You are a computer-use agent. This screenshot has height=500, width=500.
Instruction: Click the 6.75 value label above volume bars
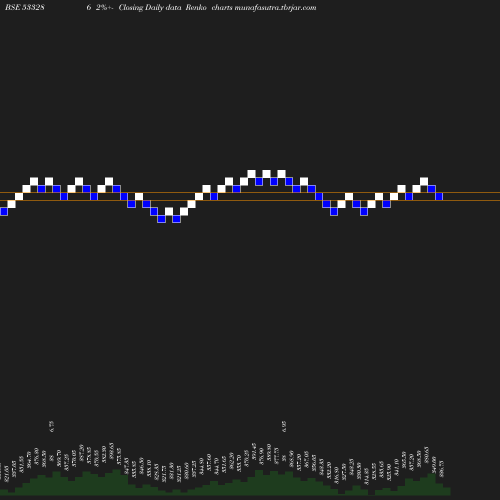coord(52,426)
